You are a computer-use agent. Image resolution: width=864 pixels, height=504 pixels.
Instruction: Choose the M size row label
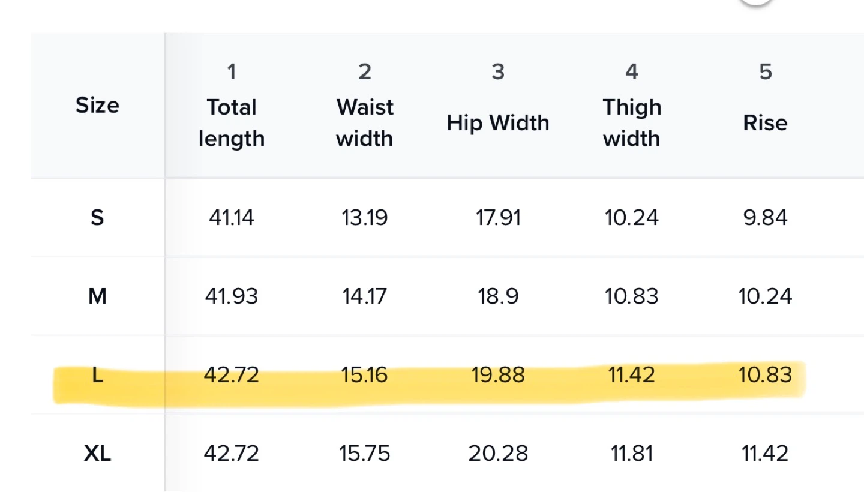point(97,296)
